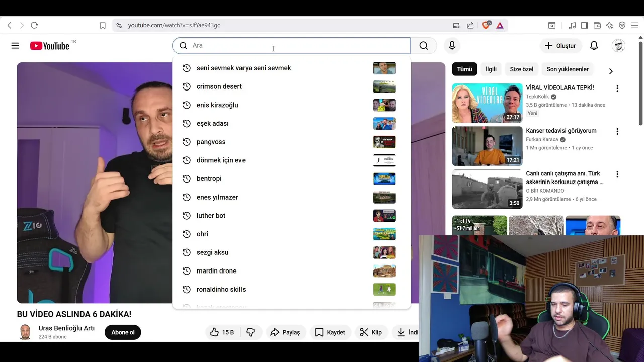644x362 pixels.
Task: Click into the Ara search field
Action: click(291, 46)
